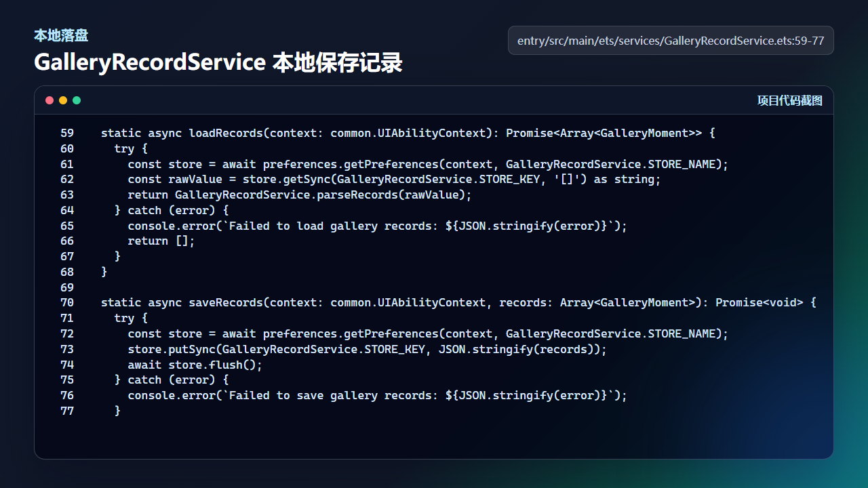Screen dimensions: 868x488
Task: Click line number 65
Action: (x=67, y=226)
